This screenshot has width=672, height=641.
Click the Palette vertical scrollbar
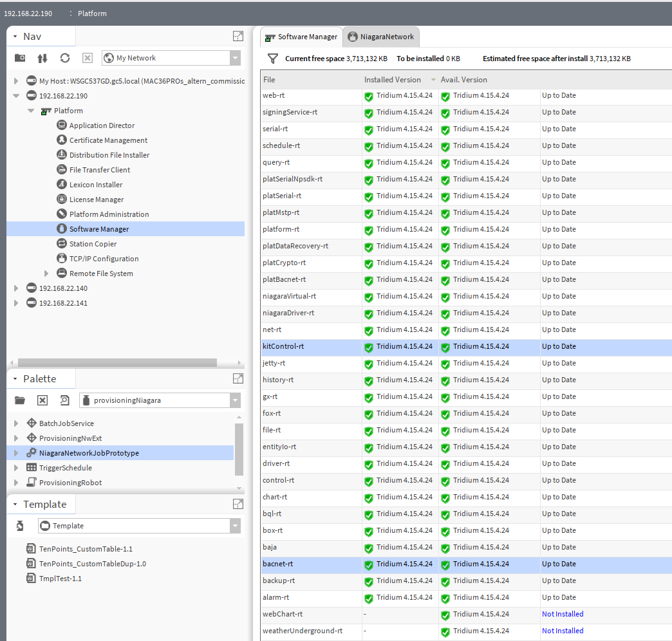239,449
